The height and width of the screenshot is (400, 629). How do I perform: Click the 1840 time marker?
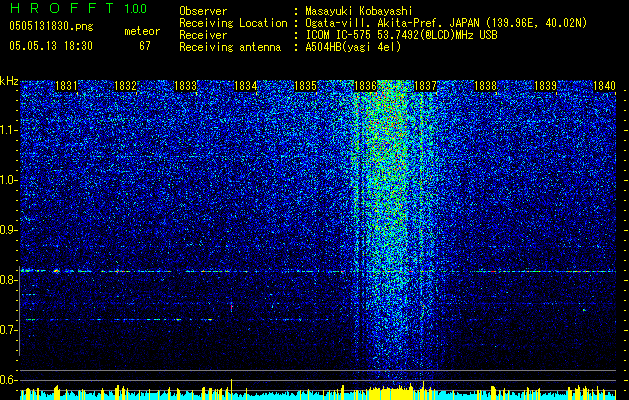[x=604, y=86]
